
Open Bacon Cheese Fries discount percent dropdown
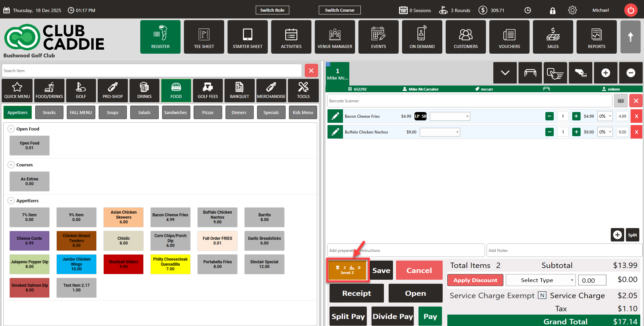coord(605,116)
